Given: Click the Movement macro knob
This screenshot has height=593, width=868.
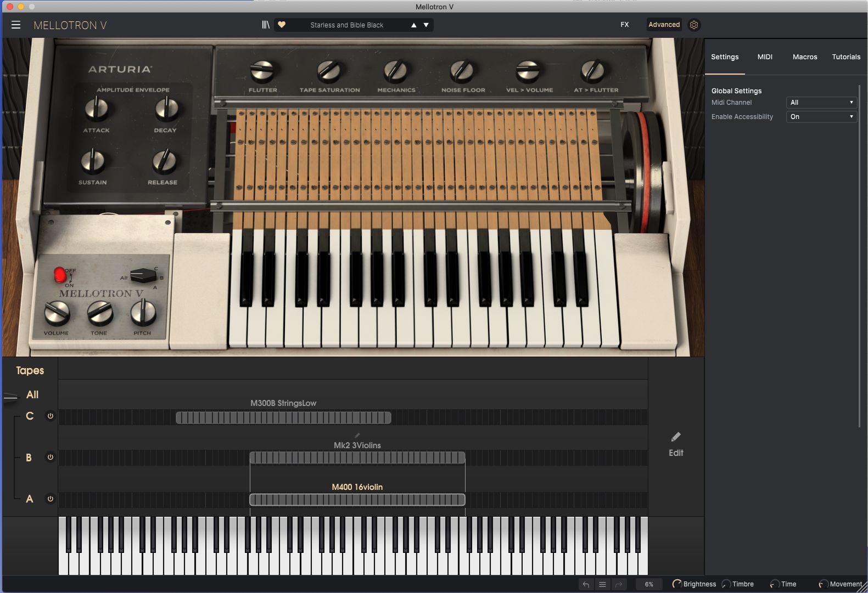Looking at the screenshot, I should (x=823, y=584).
